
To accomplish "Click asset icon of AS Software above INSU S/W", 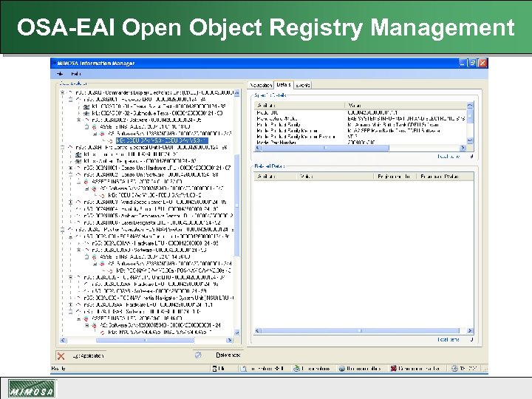I will tap(94, 325).
